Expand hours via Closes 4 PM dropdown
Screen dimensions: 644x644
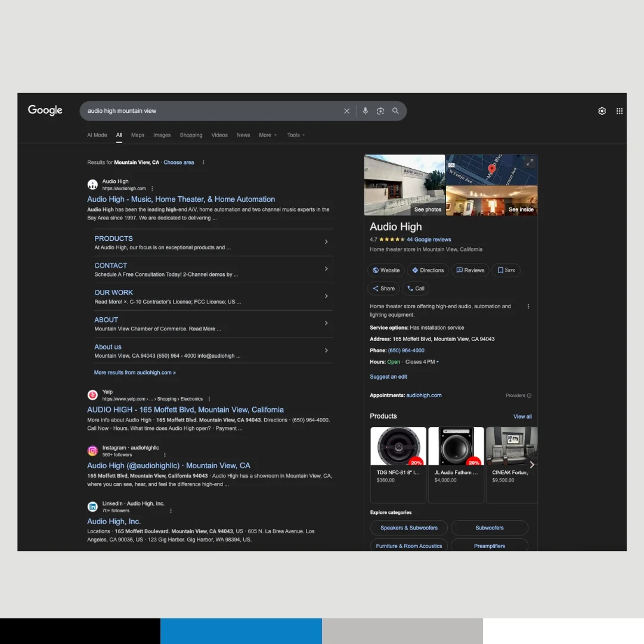[422, 362]
